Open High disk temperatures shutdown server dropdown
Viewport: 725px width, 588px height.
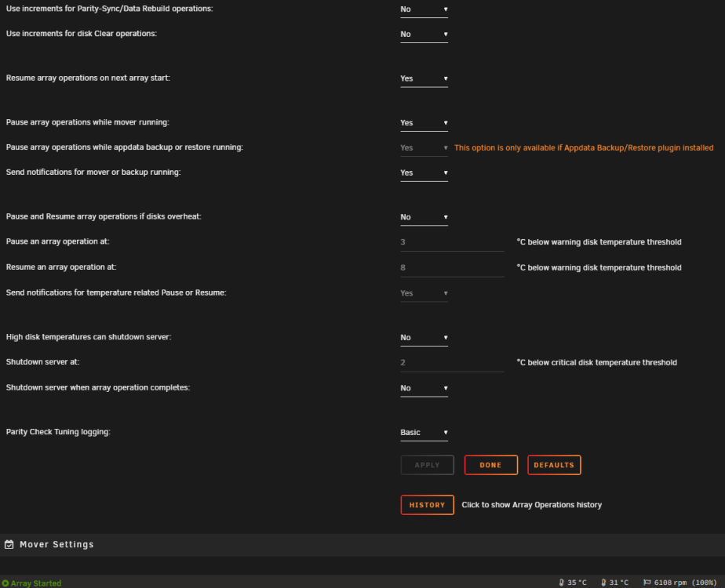[424, 338]
